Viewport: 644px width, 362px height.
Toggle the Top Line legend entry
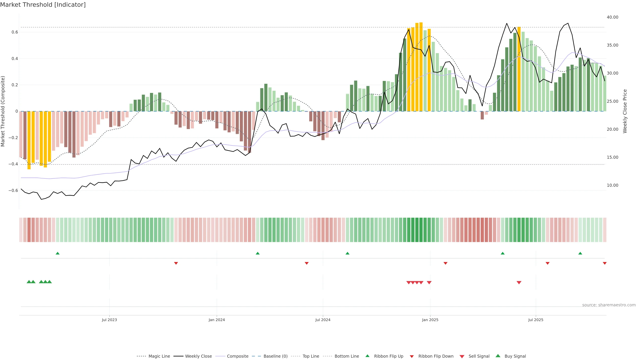(311, 356)
